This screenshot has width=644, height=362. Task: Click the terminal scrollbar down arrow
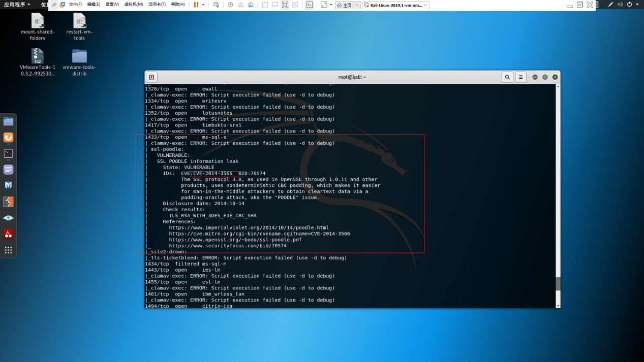click(558, 306)
